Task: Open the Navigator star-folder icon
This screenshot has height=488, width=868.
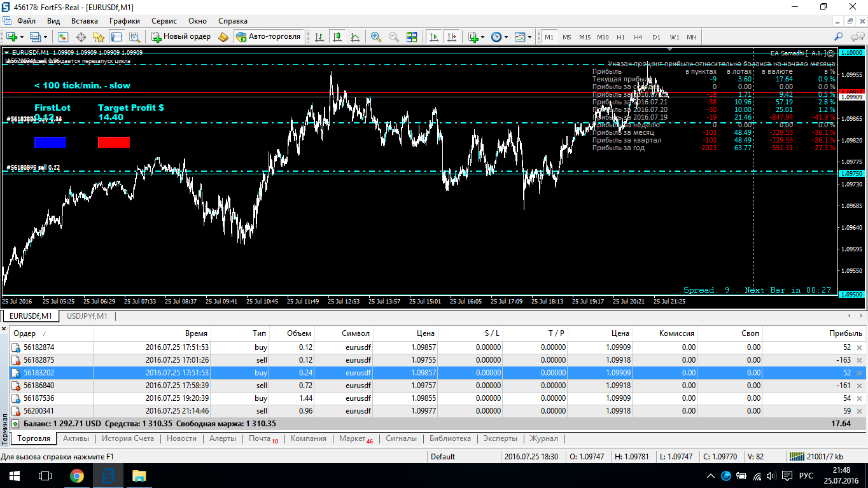Action: coord(98,37)
